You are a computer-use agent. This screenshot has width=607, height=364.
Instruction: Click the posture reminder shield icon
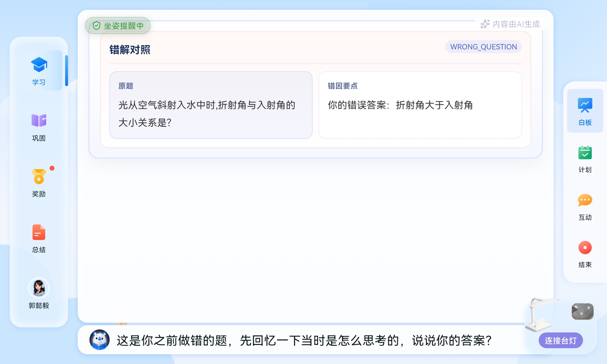96,26
